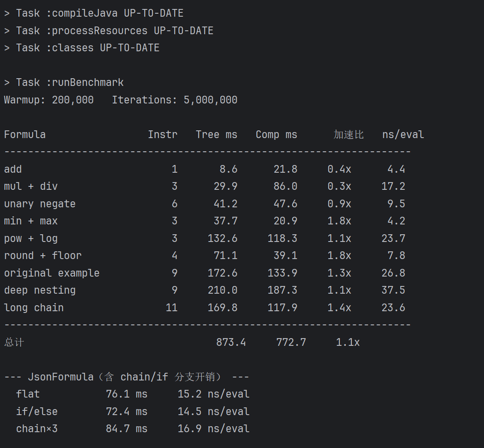Click the Iterations value 5,000,000
This screenshot has height=448, width=484.
click(x=210, y=100)
